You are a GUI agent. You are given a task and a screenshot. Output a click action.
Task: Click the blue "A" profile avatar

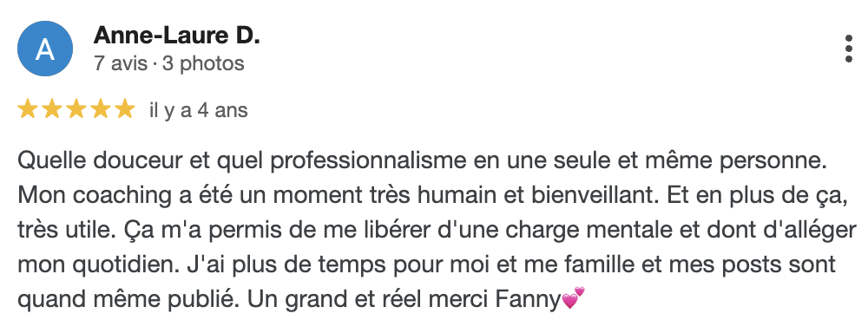click(45, 49)
